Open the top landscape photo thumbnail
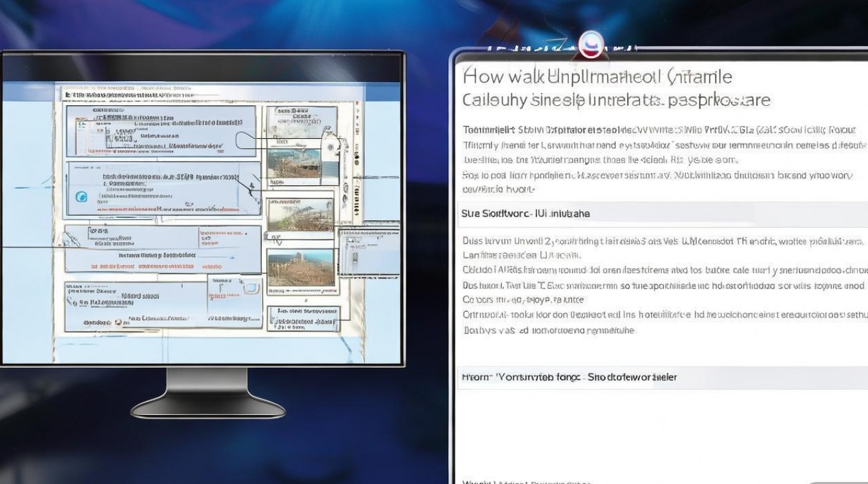The height and width of the screenshot is (484, 868). (x=294, y=164)
